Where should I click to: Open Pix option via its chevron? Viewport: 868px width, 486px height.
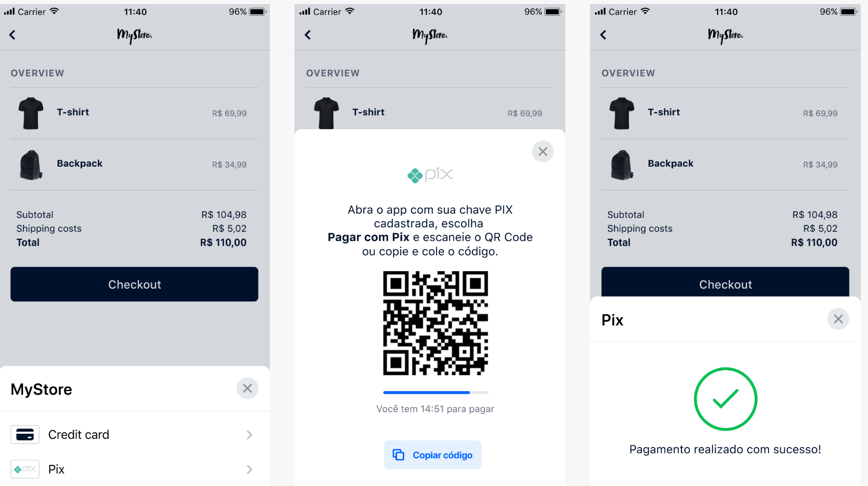[249, 470]
